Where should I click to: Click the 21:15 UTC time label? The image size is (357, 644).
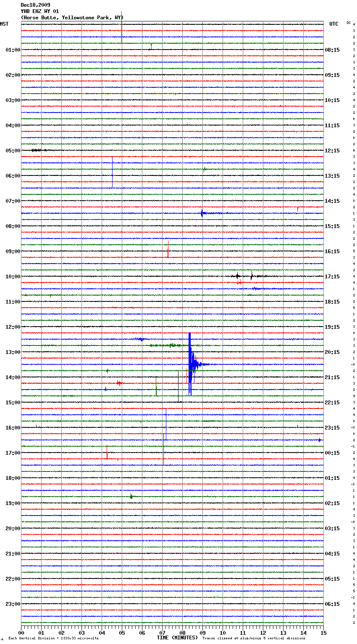[x=332, y=377]
